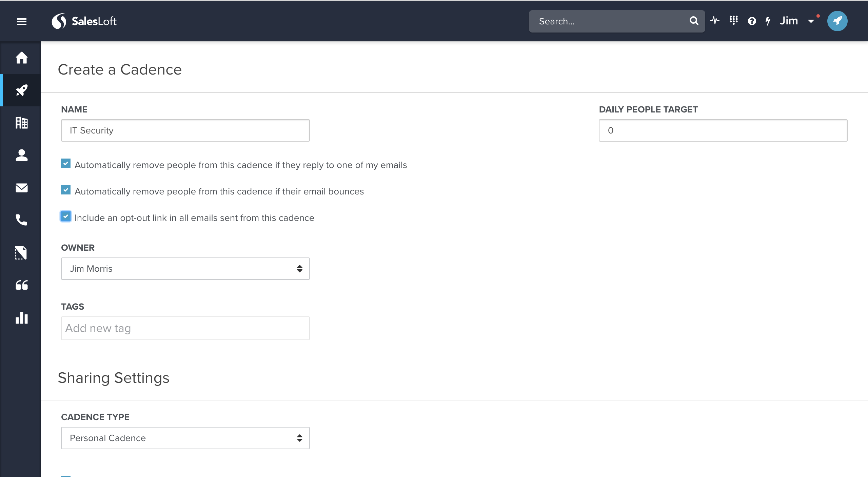Viewport: 868px width, 477px height.
Task: Uncheck remove people on email reply
Action: click(x=66, y=164)
